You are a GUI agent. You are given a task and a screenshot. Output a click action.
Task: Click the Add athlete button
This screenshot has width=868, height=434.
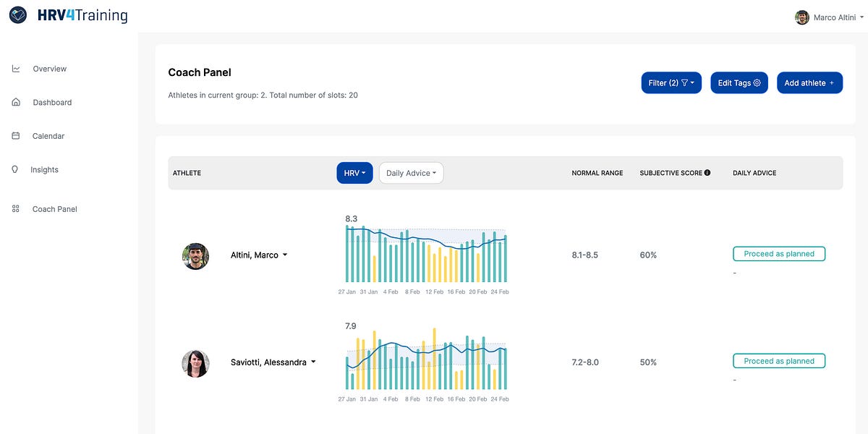point(809,82)
